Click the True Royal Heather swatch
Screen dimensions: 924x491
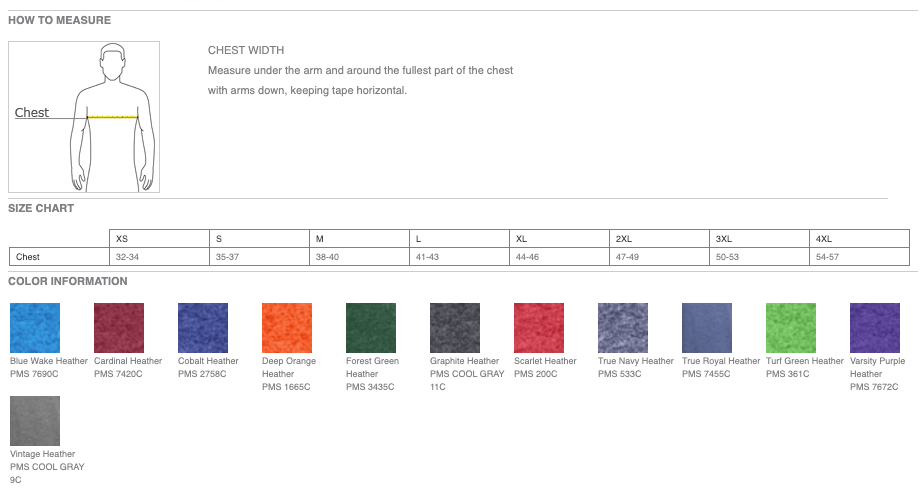pyautogui.click(x=707, y=327)
